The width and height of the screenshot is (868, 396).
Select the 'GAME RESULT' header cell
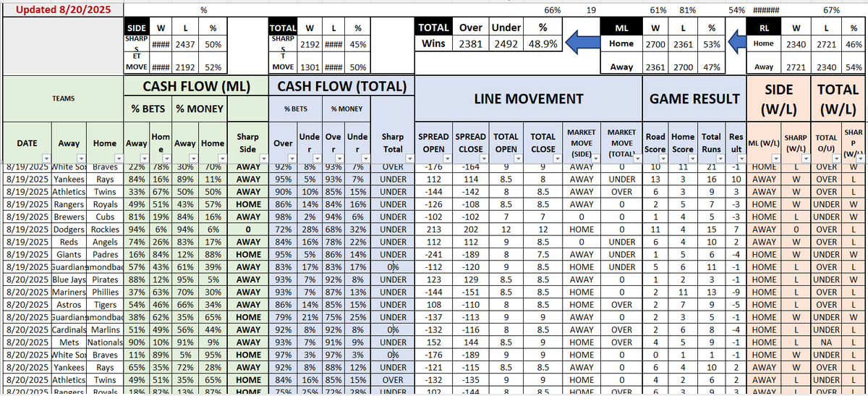coord(694,98)
